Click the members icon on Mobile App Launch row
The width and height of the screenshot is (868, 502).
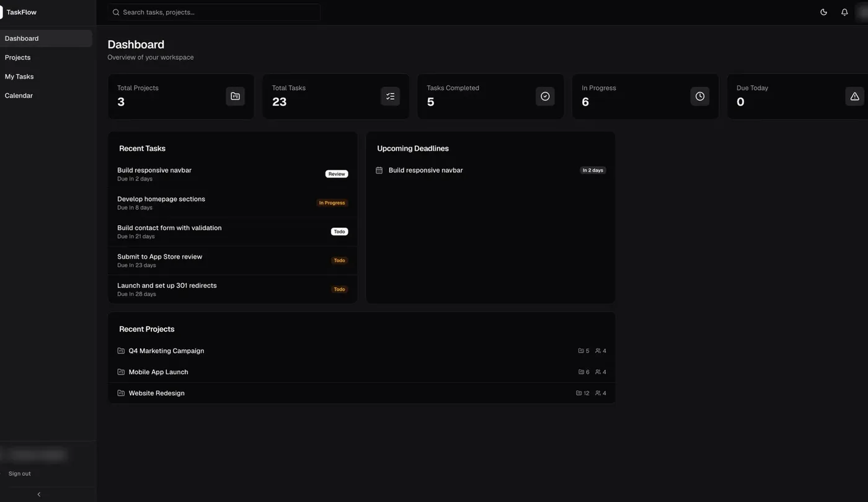(598, 372)
